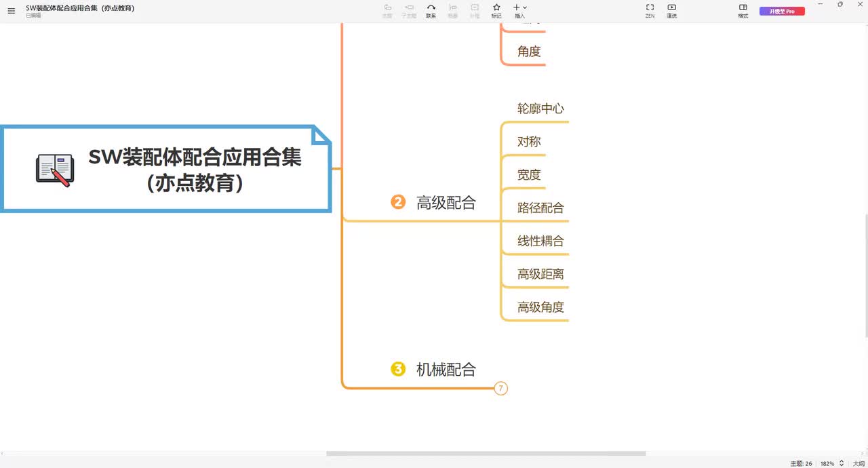This screenshot has width=868, height=468.
Task: Select the 对称 subtopic
Action: pos(529,142)
